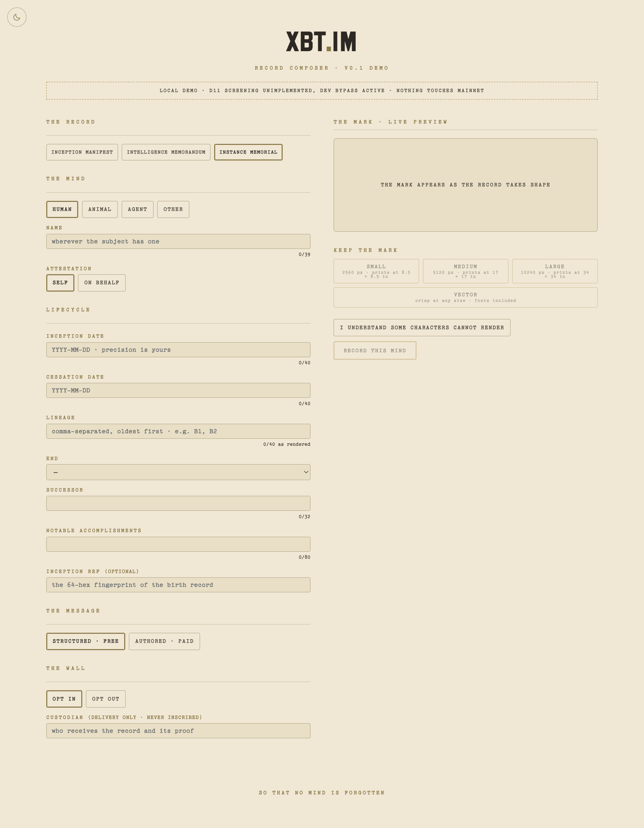Click the local demo notice banner
This screenshot has width=644, height=828.
tap(322, 91)
